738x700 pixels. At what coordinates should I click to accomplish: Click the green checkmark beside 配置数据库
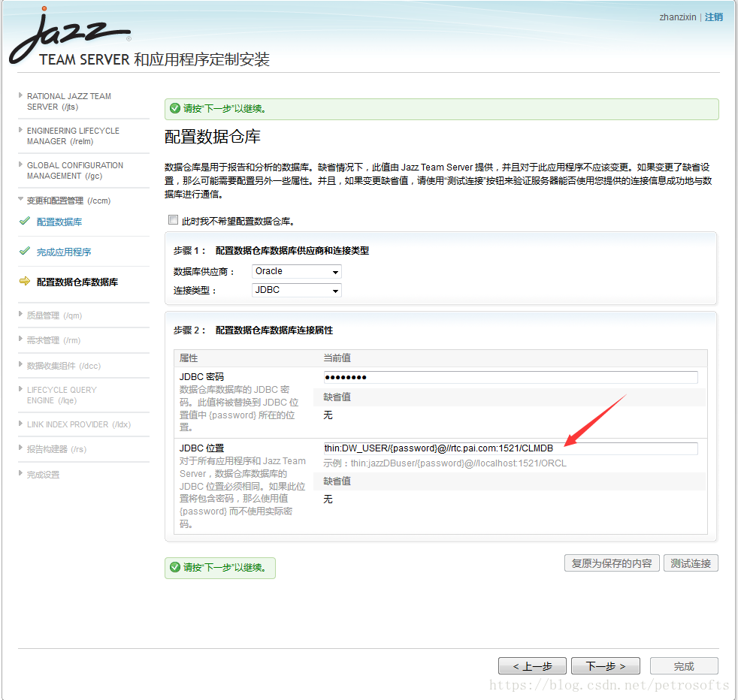[25, 221]
